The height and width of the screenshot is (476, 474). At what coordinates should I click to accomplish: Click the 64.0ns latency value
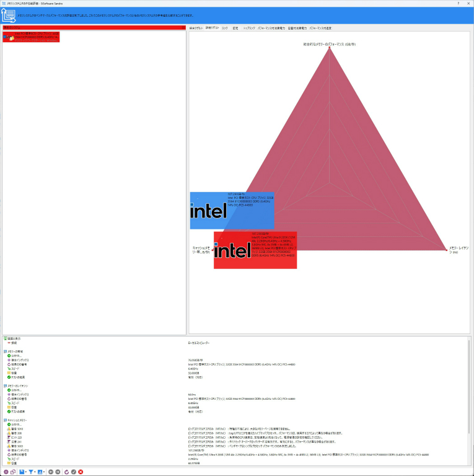pyautogui.click(x=192, y=395)
